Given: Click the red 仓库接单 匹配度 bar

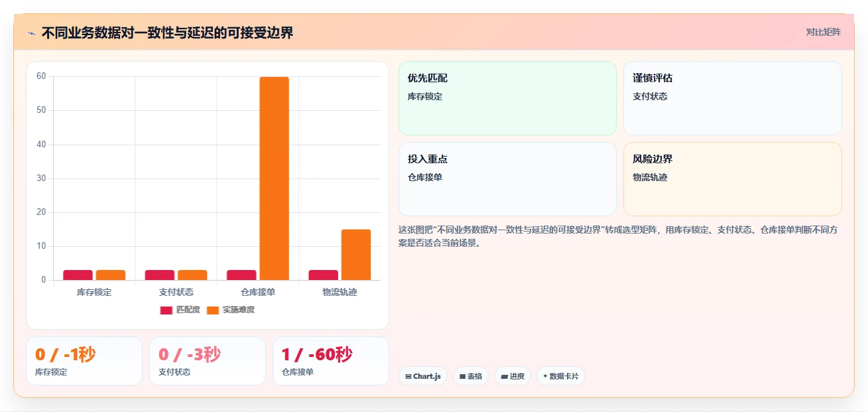Looking at the screenshot, I should click(x=241, y=275).
